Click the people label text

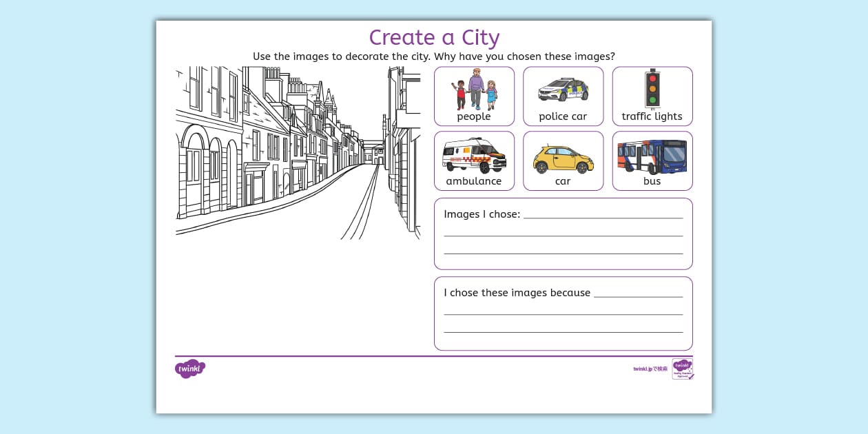[x=473, y=116]
